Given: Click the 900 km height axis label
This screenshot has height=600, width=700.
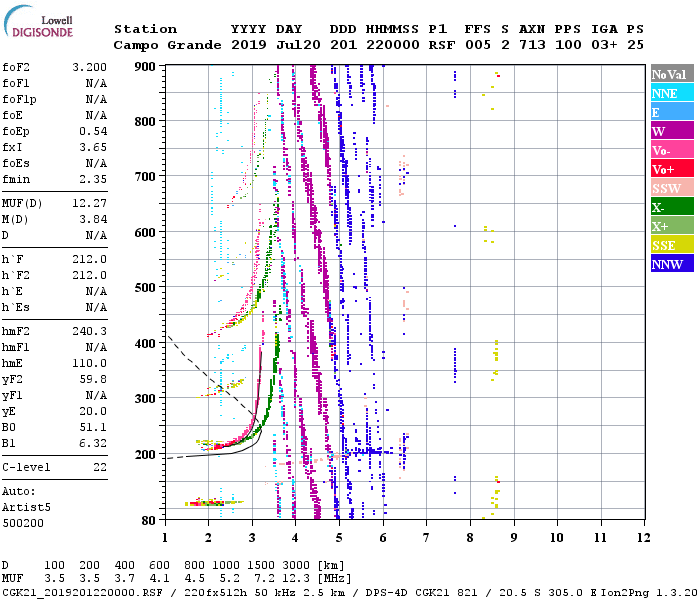Looking at the screenshot, I should [x=145, y=67].
